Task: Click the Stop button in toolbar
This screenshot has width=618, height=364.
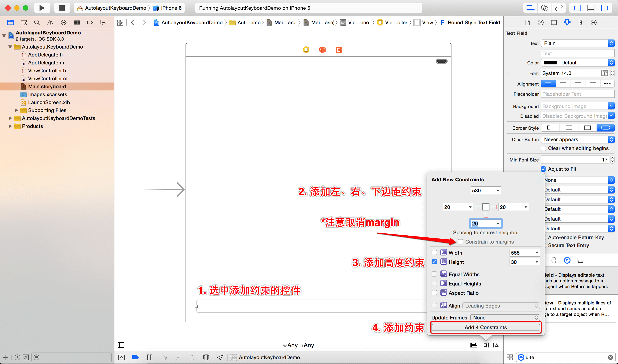Action: coord(62,8)
